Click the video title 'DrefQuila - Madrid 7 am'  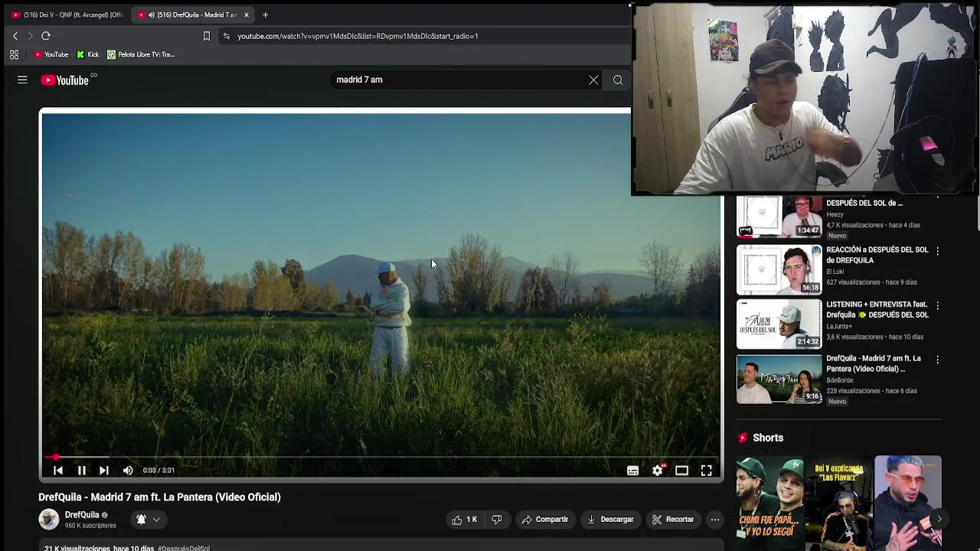click(159, 497)
